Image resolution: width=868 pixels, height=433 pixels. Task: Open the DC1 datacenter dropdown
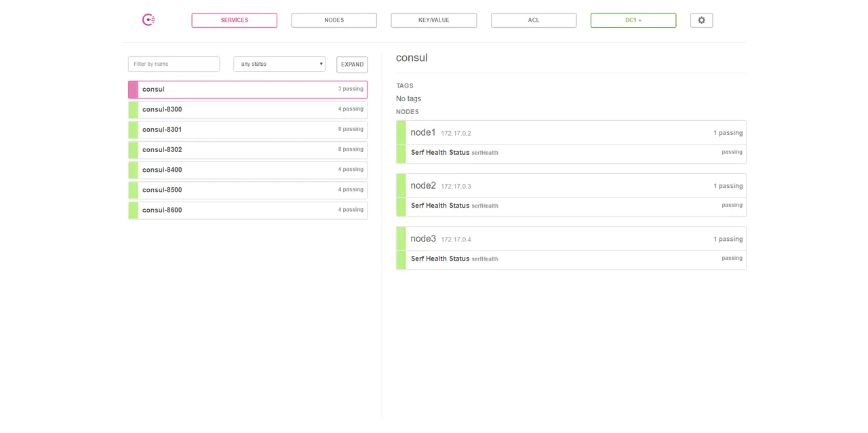pyautogui.click(x=633, y=20)
